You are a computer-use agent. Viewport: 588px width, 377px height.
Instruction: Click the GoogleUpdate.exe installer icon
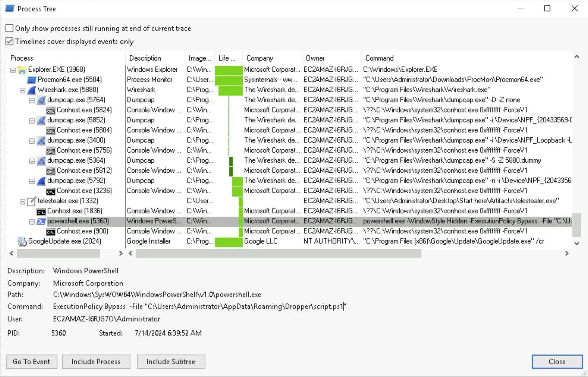(22, 241)
